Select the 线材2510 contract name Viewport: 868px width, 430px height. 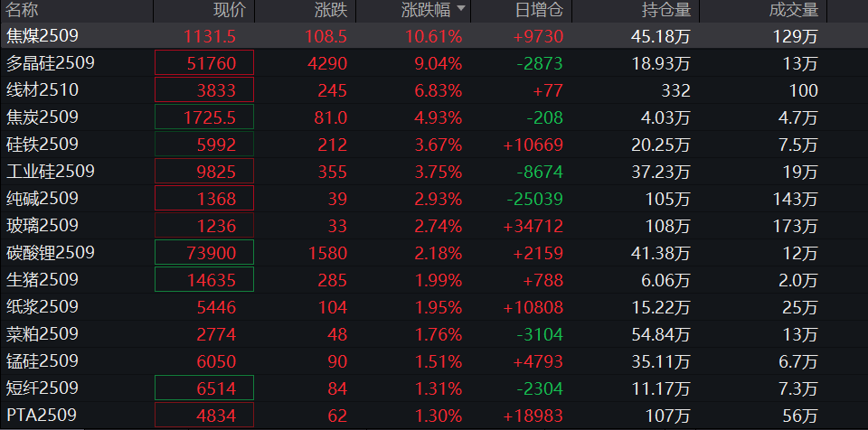coord(42,90)
